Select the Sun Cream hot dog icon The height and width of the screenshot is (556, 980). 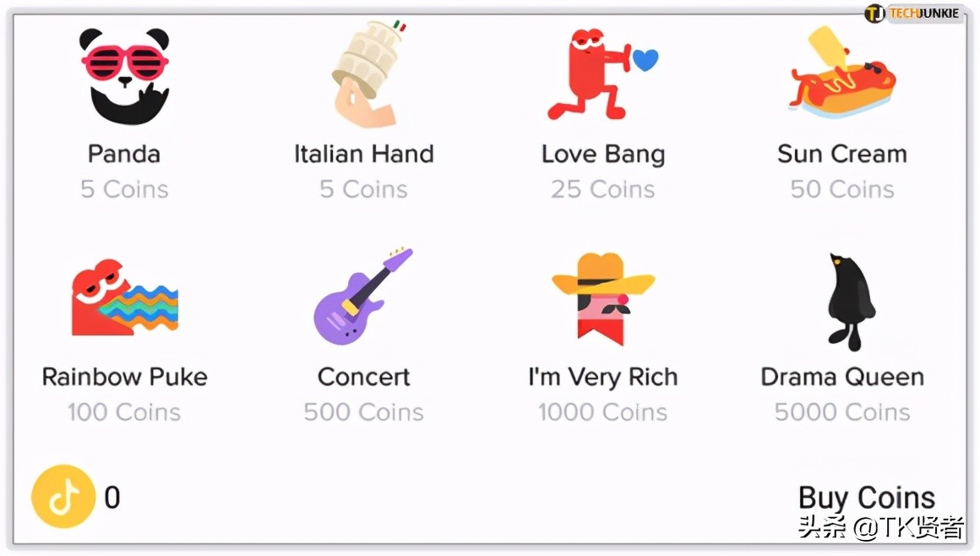(841, 76)
